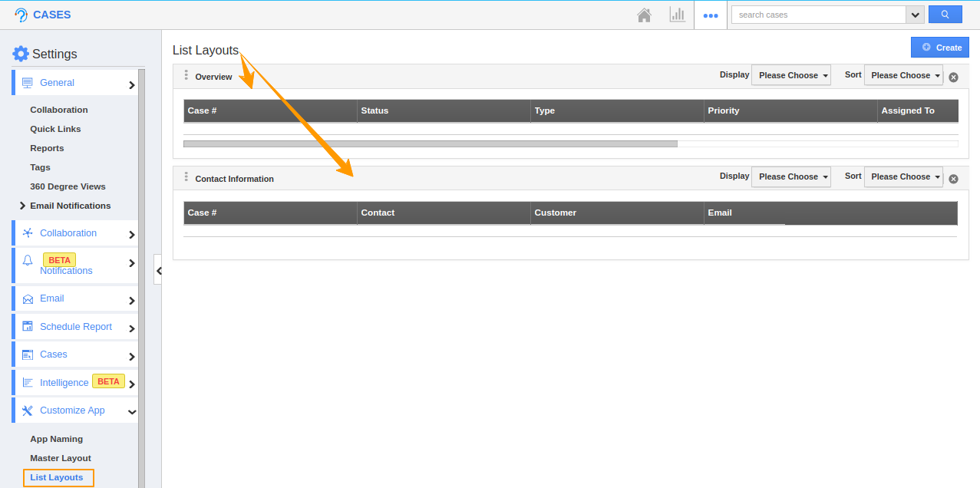Go to the home icon

point(645,15)
